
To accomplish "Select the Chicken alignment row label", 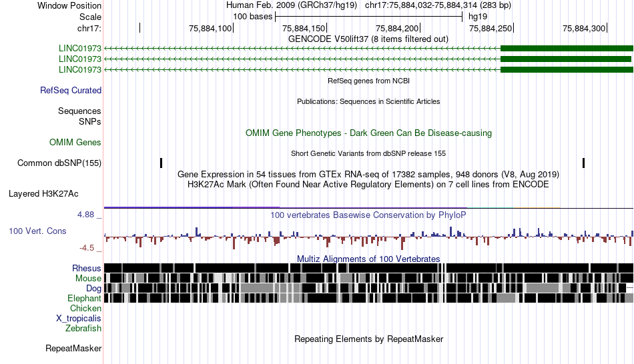I will pos(85,308).
